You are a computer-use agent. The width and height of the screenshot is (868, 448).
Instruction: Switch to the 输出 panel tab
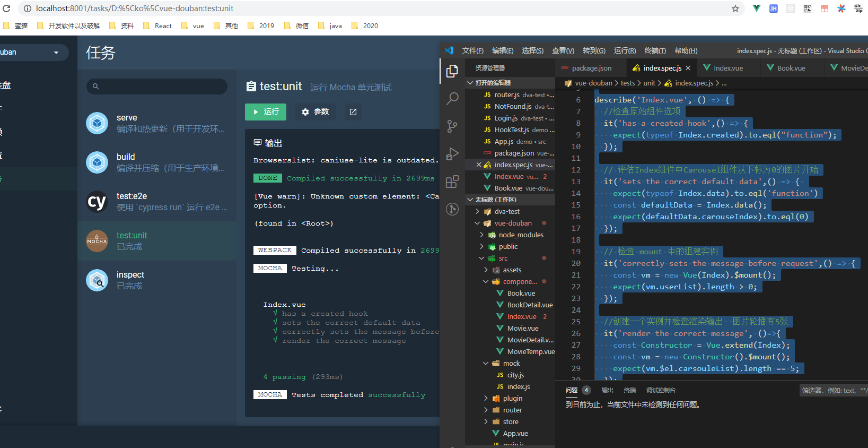point(607,390)
